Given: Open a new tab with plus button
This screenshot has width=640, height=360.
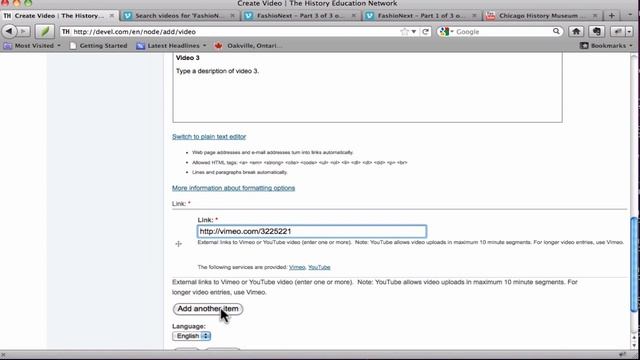Looking at the screenshot, I should (611, 16).
